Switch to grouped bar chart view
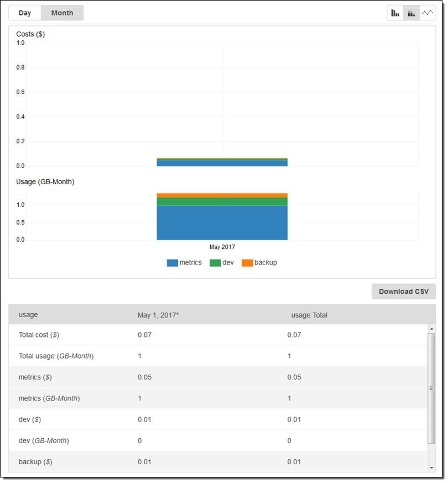Image resolution: width=448 pixels, height=483 pixels. tap(395, 13)
